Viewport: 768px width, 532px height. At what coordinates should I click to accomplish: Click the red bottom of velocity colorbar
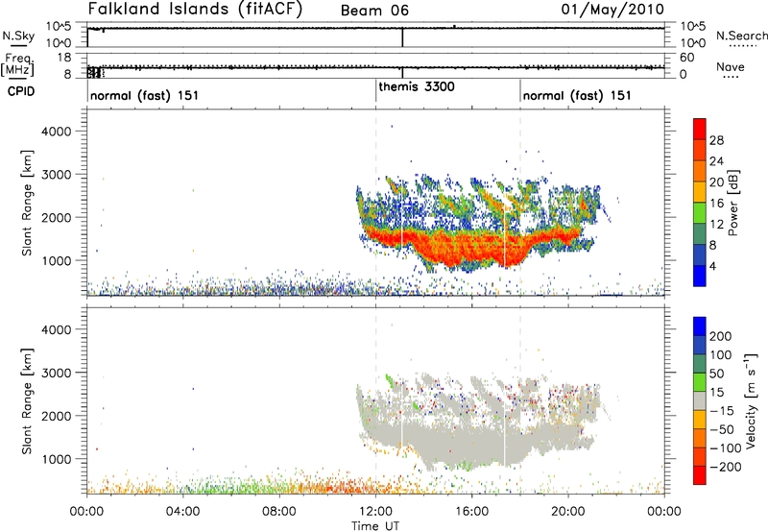pyautogui.click(x=700, y=475)
